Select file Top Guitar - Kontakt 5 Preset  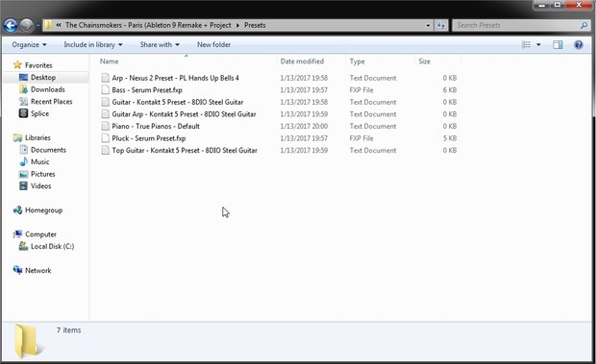[185, 151]
